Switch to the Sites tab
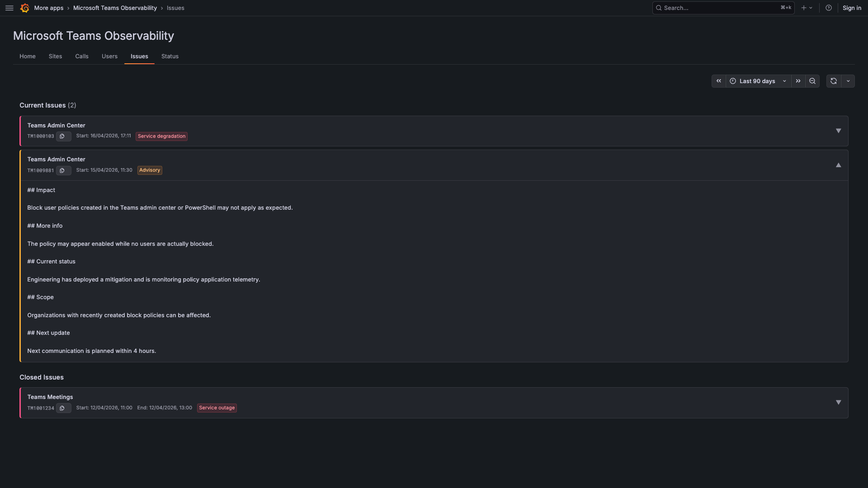868x488 pixels. click(55, 56)
